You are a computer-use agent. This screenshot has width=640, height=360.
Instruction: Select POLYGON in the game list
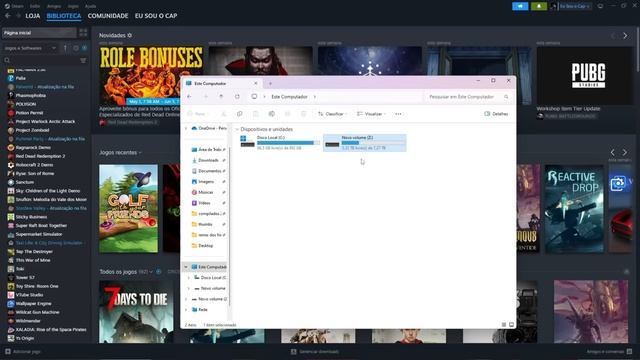tap(25, 104)
